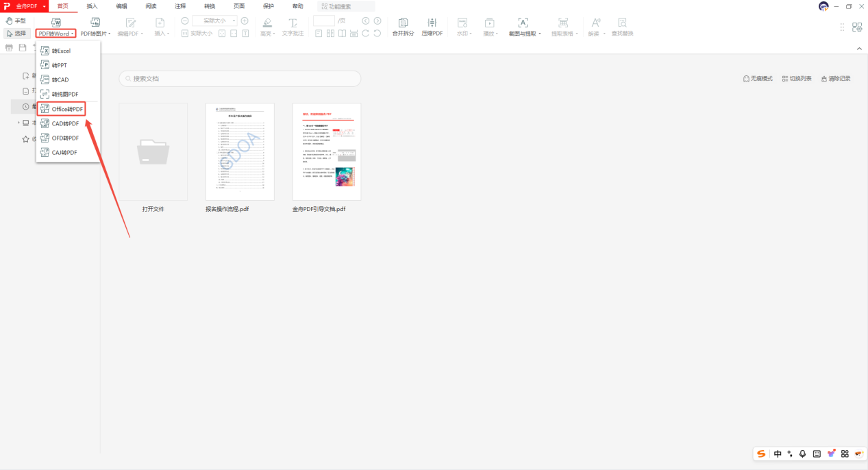868x470 pixels.
Task: Click the save icon in quick toolbar
Action: point(23,47)
